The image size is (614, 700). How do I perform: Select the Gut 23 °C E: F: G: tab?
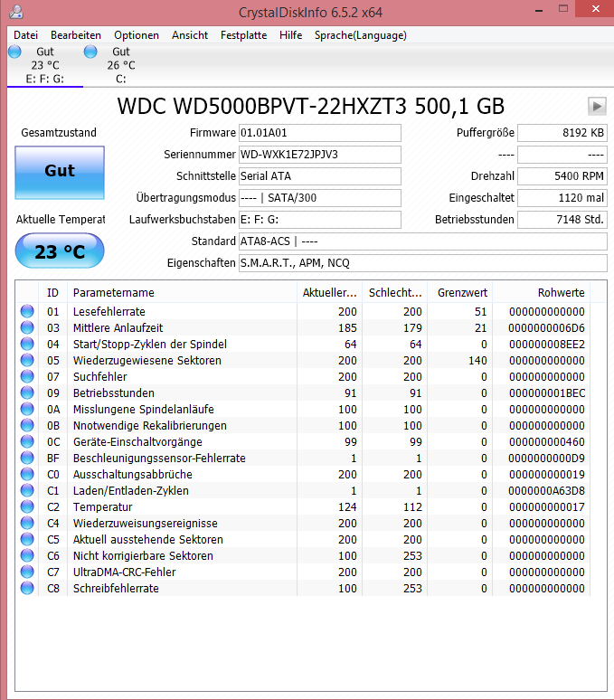[x=44, y=65]
